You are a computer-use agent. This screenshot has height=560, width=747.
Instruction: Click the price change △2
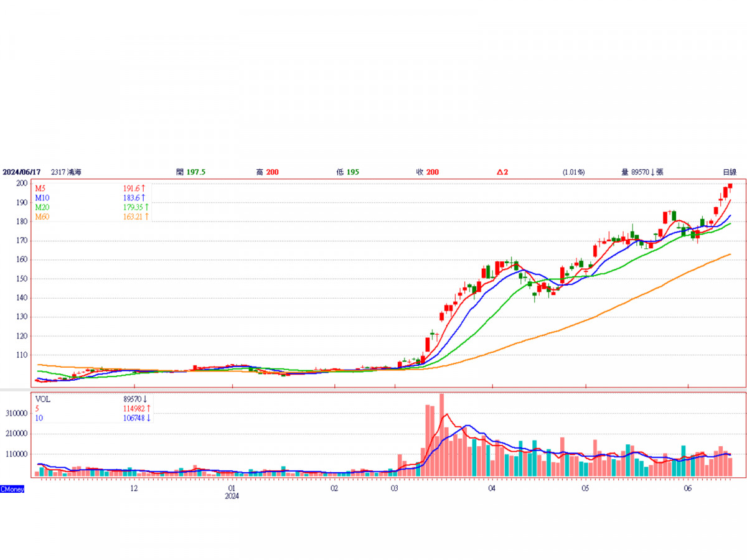point(502,172)
